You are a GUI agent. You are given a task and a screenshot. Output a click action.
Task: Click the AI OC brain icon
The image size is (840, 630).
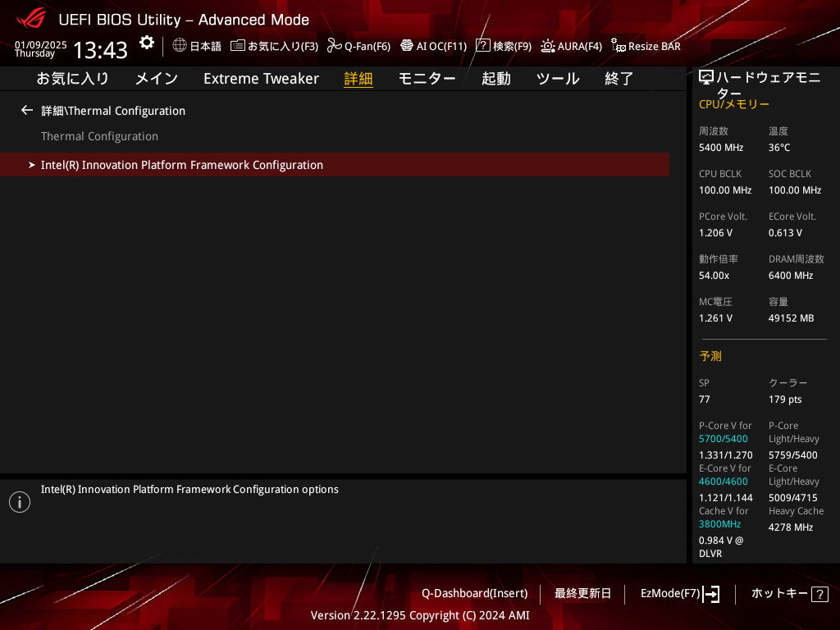406,46
